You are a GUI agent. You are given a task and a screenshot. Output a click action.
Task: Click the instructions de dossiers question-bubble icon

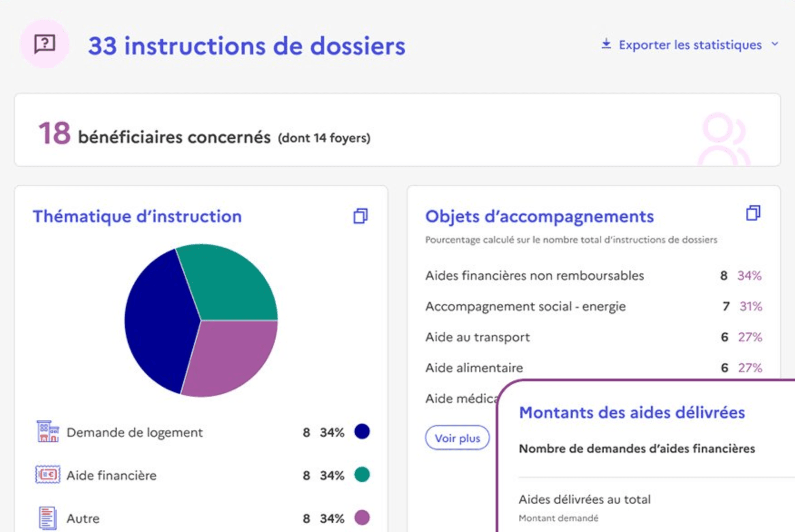point(45,44)
